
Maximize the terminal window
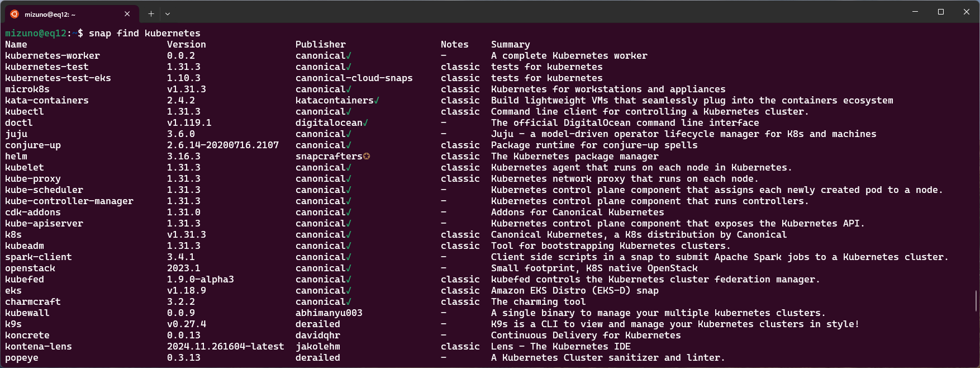pyautogui.click(x=941, y=12)
